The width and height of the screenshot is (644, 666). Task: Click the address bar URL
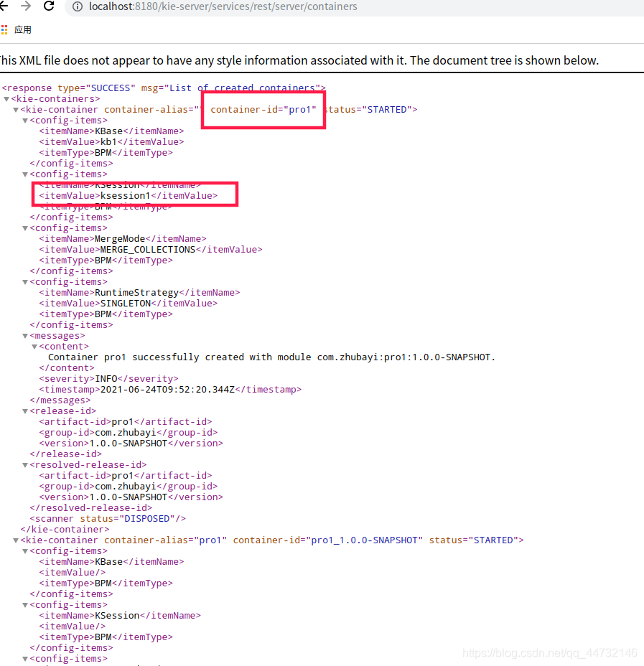(x=215, y=7)
